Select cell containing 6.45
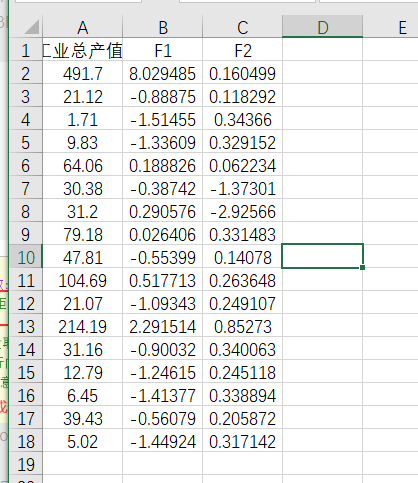Viewport: 418px width, 483px height. point(83,395)
